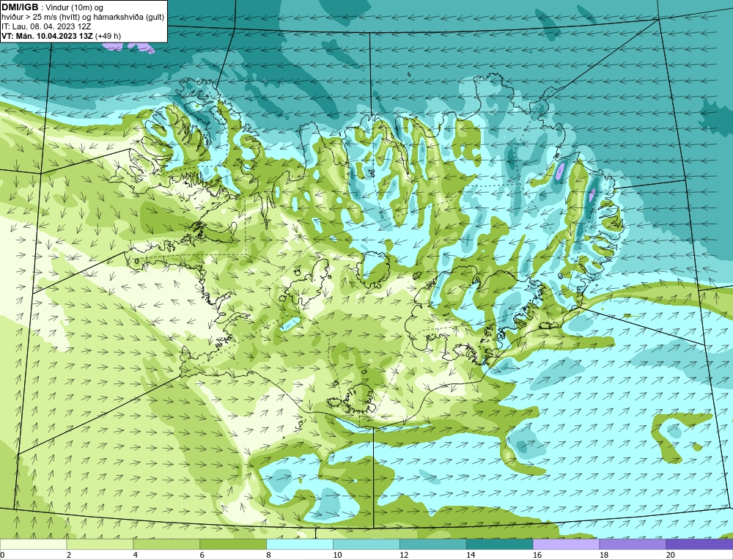
Task: Pick the 12–14 m/s teal legend swatch
Action: (x=433, y=544)
